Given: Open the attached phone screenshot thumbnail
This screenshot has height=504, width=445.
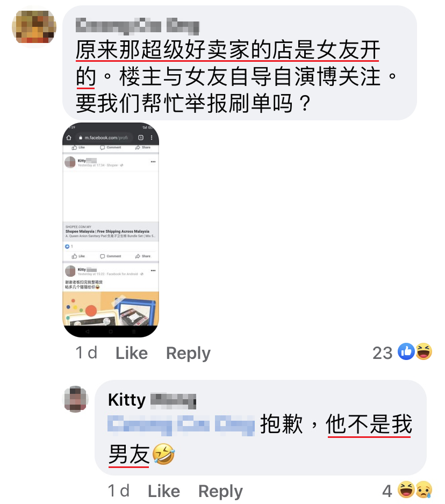Looking at the screenshot, I should click(x=111, y=230).
